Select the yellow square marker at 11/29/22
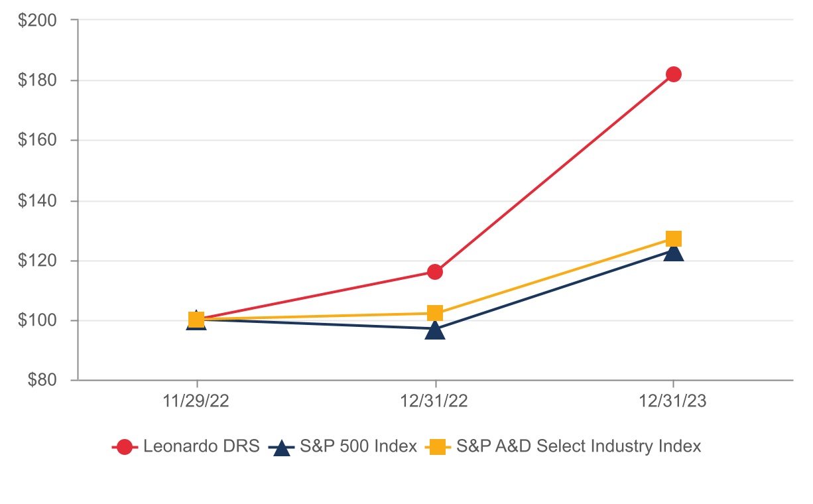813x504 pixels. pyautogui.click(x=196, y=320)
